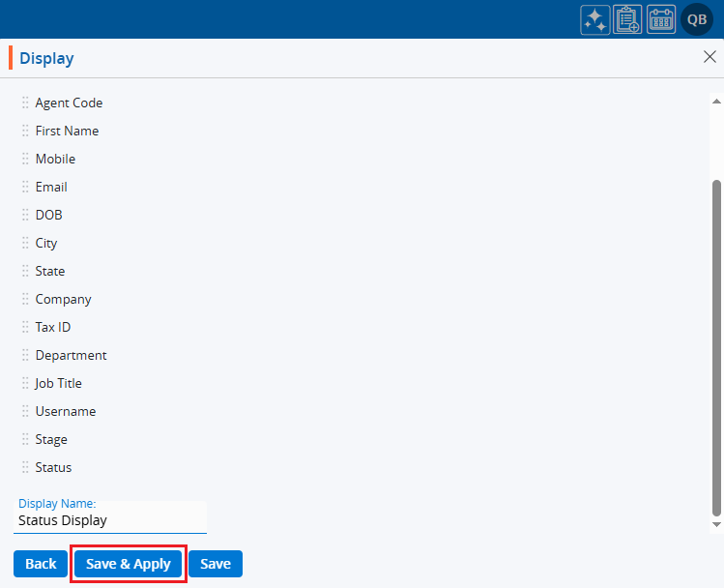Close the Display panel

pos(710,57)
